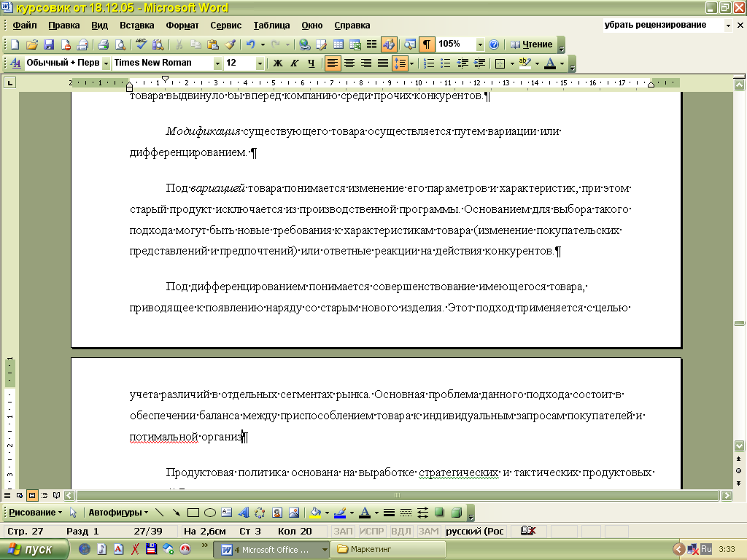This screenshot has height=560, width=747.
Task: Open the Рисование dropdown menu
Action: (x=36, y=513)
